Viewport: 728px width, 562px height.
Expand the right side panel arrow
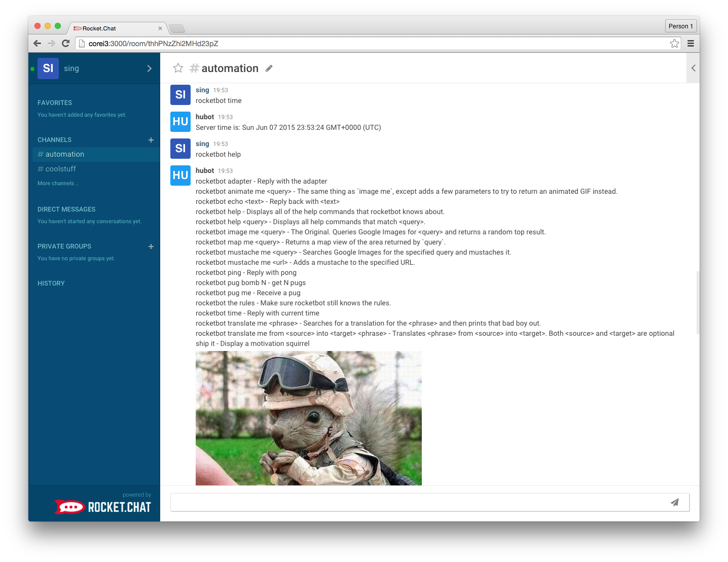click(x=693, y=68)
